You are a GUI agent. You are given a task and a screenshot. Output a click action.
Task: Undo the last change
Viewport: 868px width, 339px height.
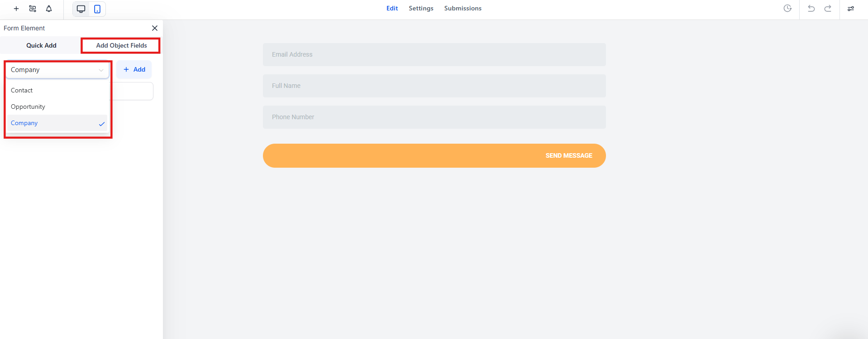coord(811,9)
